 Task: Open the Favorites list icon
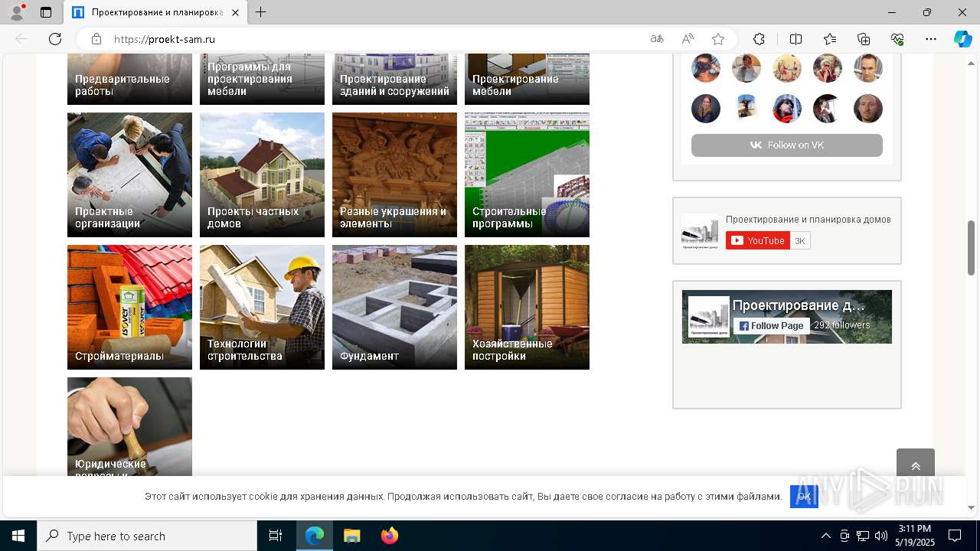(x=830, y=39)
